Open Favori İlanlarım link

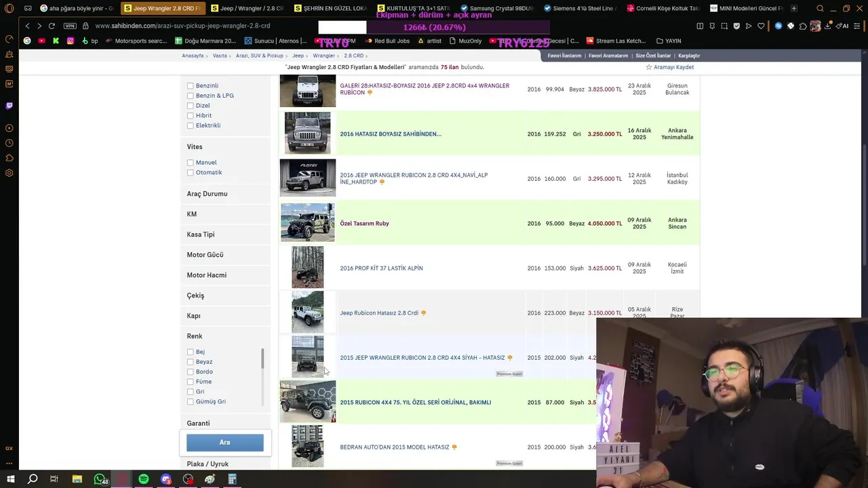click(564, 56)
